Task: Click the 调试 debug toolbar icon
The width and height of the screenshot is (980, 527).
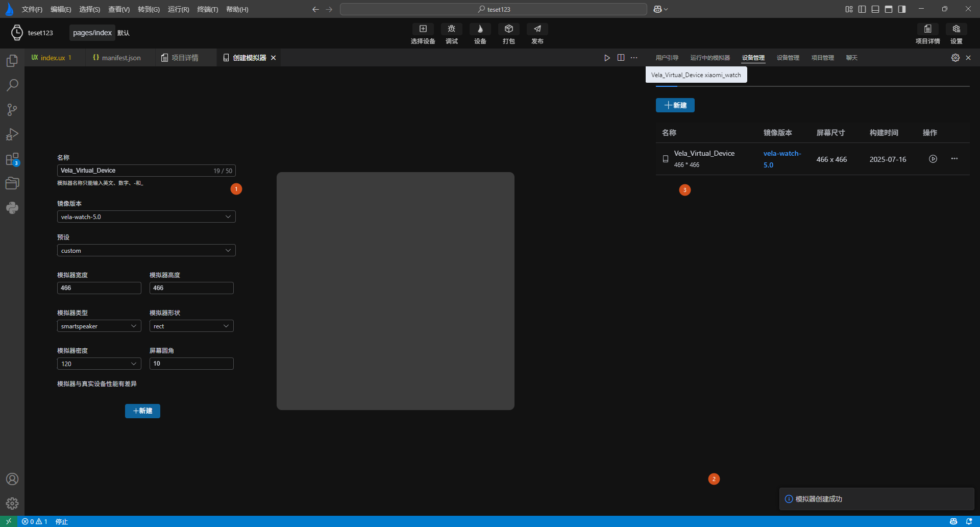Action: point(451,33)
